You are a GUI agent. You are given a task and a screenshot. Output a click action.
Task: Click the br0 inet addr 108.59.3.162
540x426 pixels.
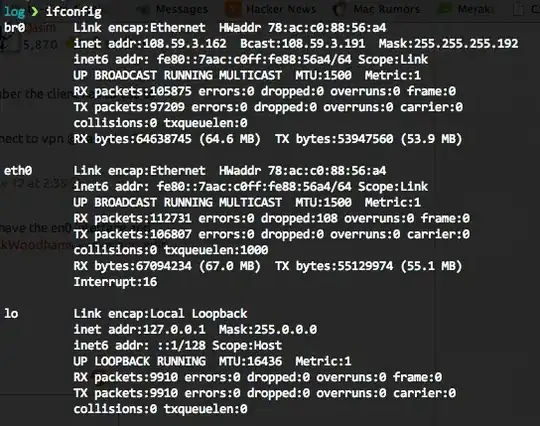click(x=184, y=43)
